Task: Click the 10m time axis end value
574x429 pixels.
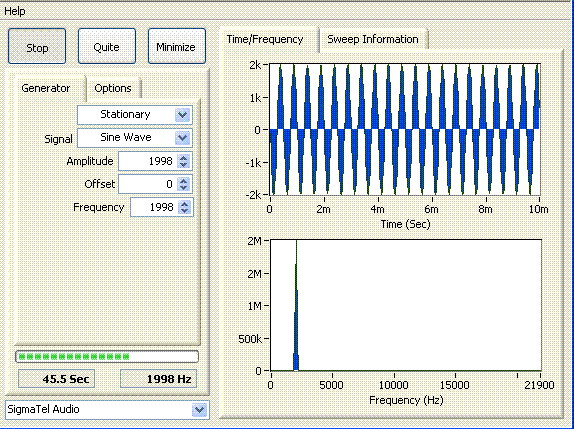Action: [x=538, y=209]
